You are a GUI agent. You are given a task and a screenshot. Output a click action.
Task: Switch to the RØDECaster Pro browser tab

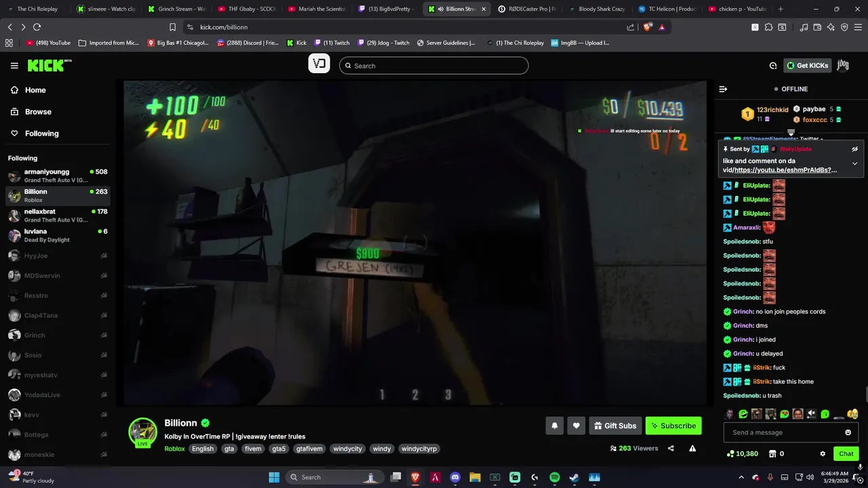(527, 9)
